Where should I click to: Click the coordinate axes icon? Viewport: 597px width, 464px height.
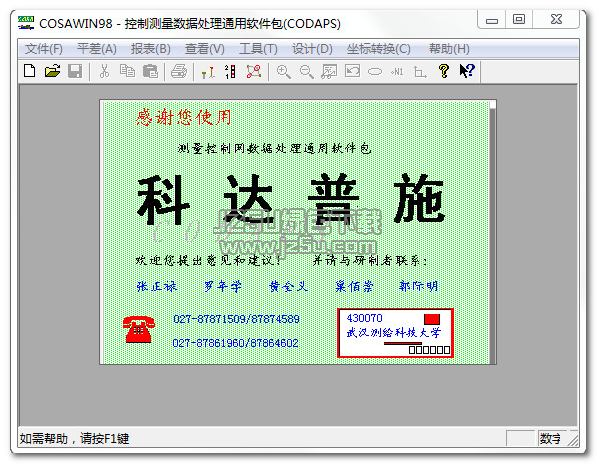tap(420, 72)
